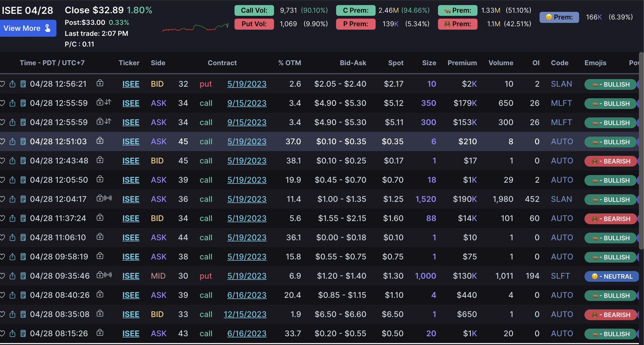Favorite the 12:56:21 put trade heart icon
Image resolution: width=644 pixels, height=345 pixels.
click(3, 84)
